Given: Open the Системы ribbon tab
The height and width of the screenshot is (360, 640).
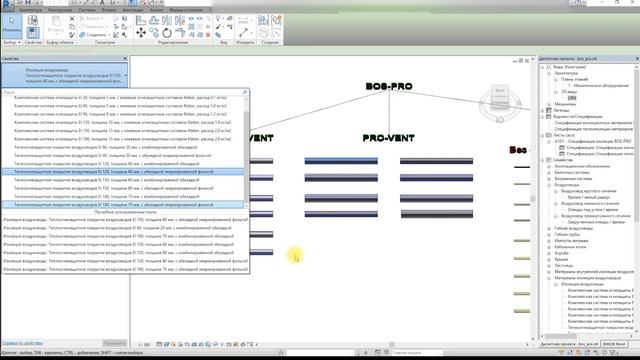Looking at the screenshot, I should pos(87,10).
